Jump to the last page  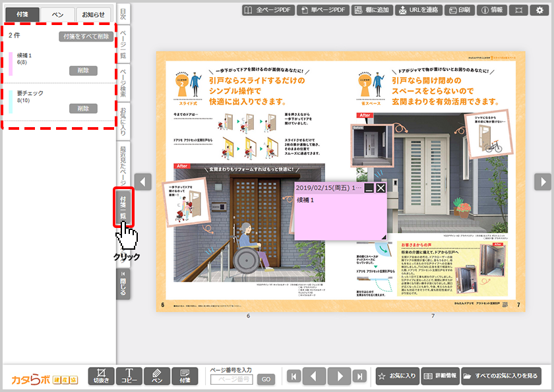(359, 376)
